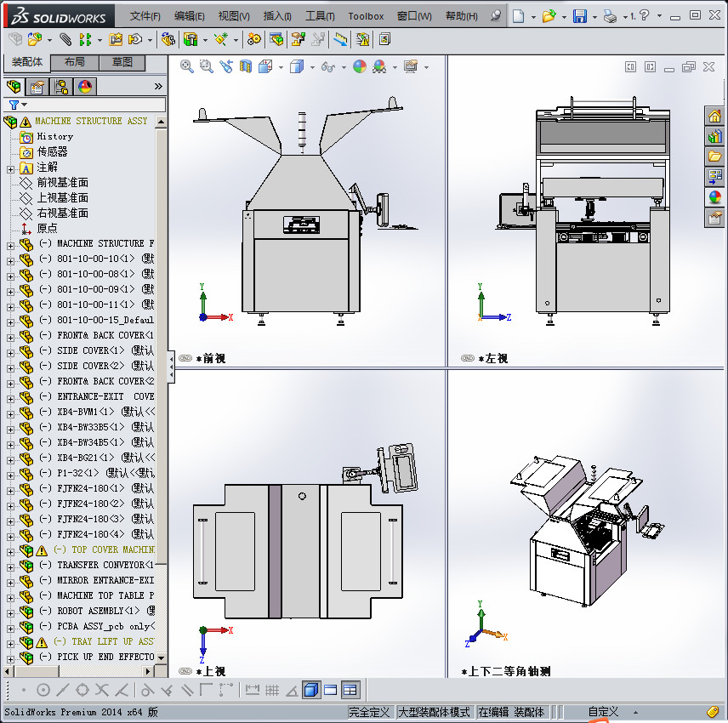Click the Print icon in the title bar
The height and width of the screenshot is (723, 728).
pyautogui.click(x=610, y=17)
